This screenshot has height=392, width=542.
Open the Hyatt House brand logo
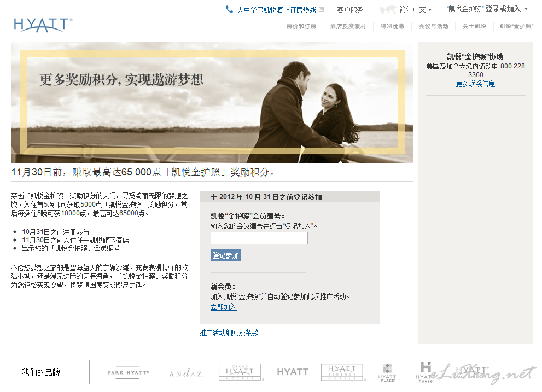[425, 372]
